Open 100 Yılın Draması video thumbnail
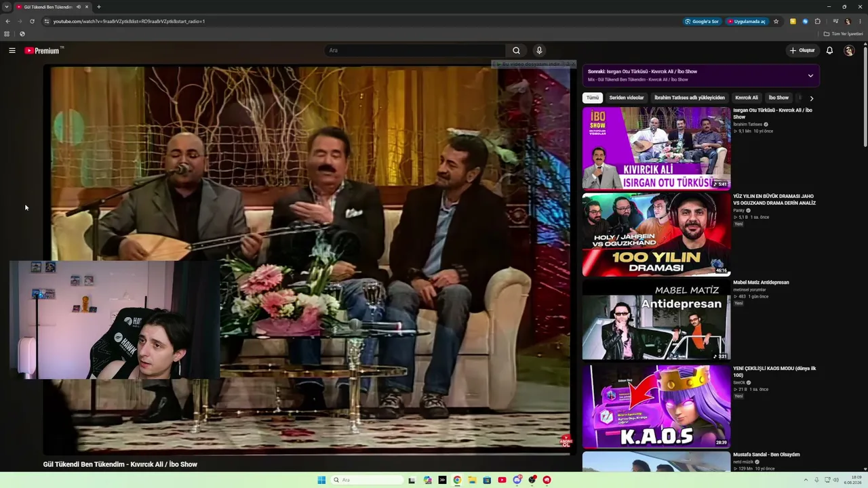The width and height of the screenshot is (868, 488). (x=656, y=235)
